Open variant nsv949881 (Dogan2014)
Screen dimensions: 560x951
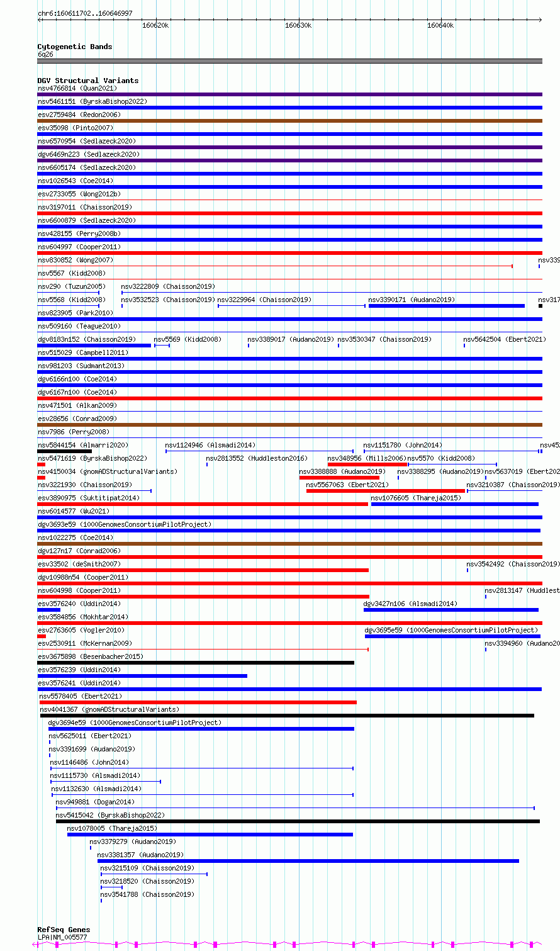(94, 802)
